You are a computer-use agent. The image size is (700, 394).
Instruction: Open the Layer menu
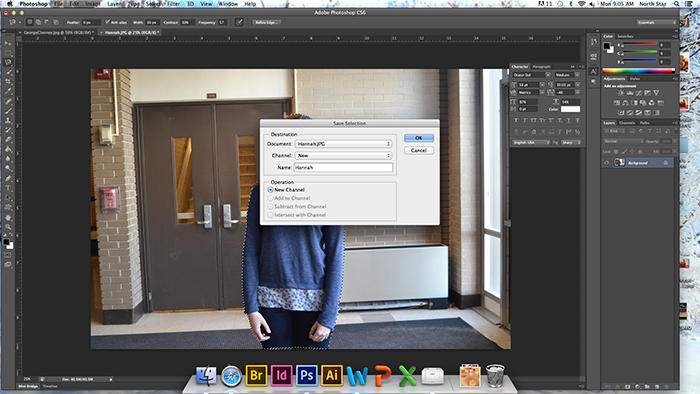click(114, 4)
